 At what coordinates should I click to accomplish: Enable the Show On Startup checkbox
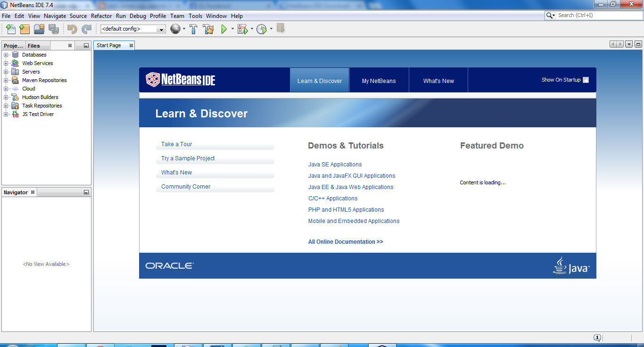coord(586,80)
